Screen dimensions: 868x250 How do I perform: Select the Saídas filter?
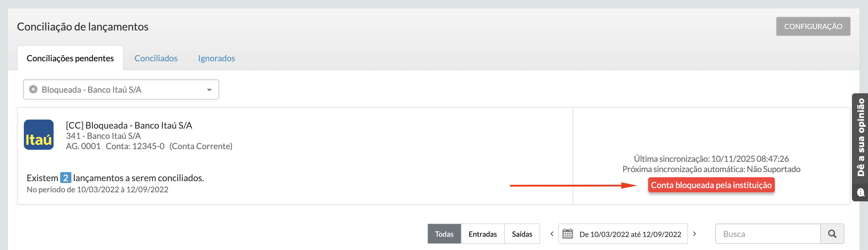[522, 233]
